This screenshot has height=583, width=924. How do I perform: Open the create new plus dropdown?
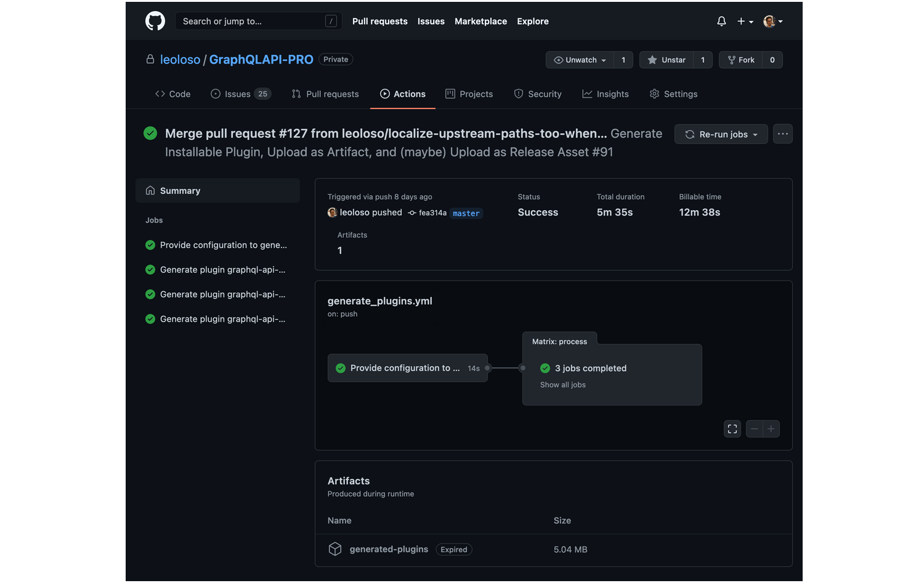745,21
